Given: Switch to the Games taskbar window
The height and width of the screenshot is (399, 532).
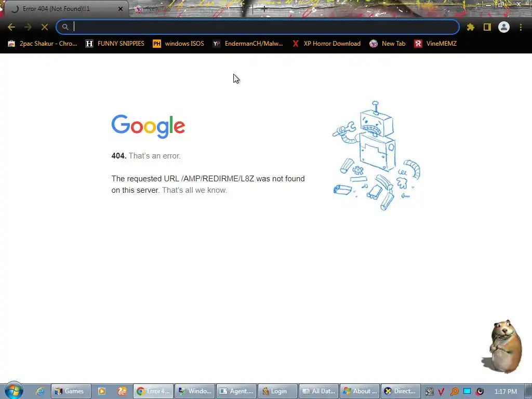Looking at the screenshot, I should 71,391.
